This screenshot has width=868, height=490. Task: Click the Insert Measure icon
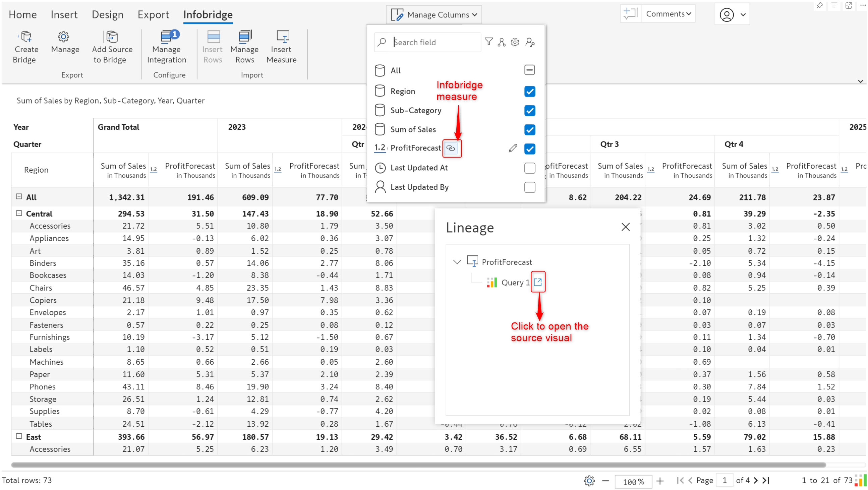tap(282, 37)
